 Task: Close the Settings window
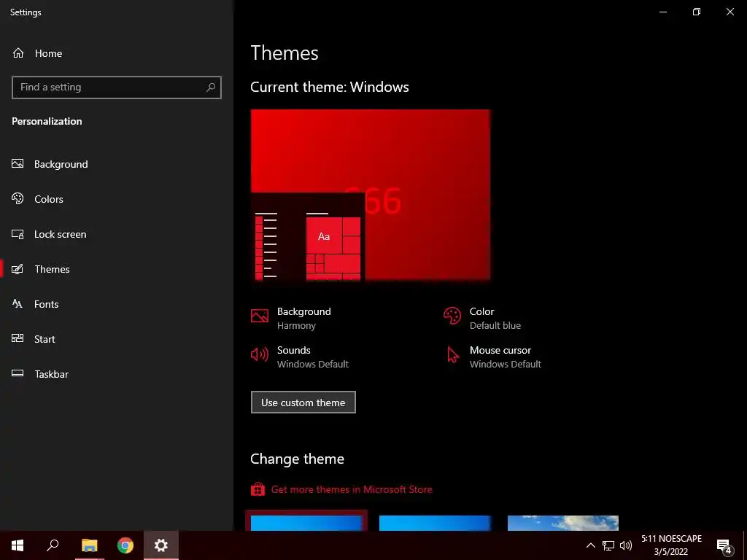coord(729,12)
